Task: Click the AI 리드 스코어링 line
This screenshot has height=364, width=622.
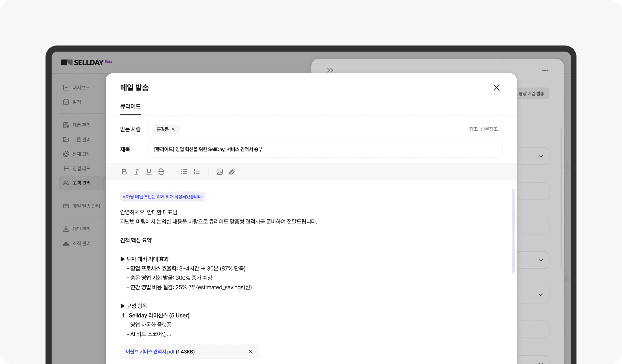Action: (149, 334)
